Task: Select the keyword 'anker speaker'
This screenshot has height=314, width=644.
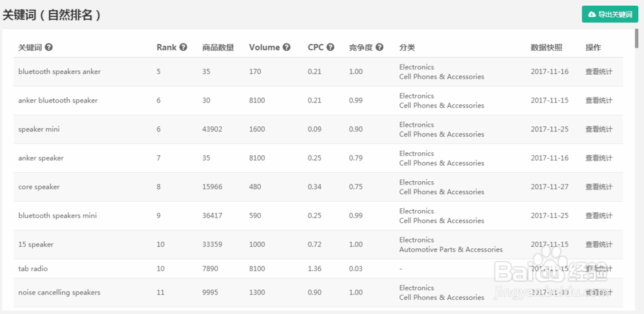Action: (41, 158)
